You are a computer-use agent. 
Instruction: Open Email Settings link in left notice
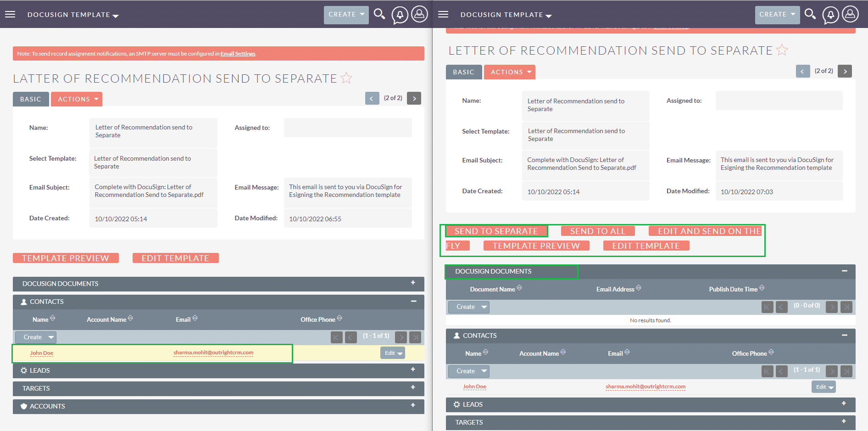pyautogui.click(x=238, y=54)
